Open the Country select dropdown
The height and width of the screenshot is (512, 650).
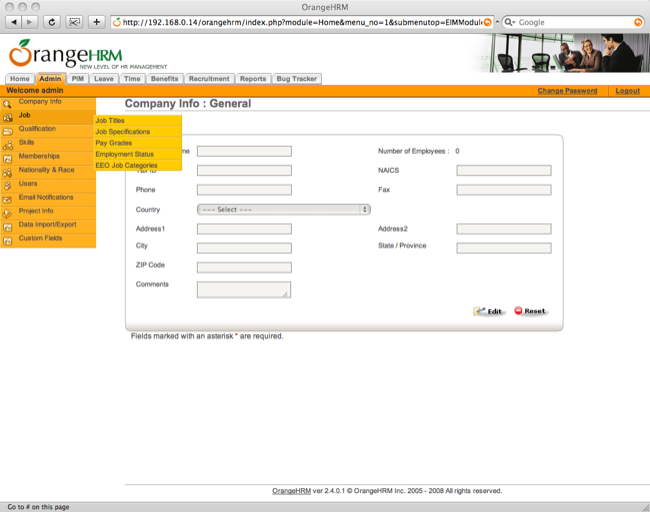pyautogui.click(x=284, y=209)
